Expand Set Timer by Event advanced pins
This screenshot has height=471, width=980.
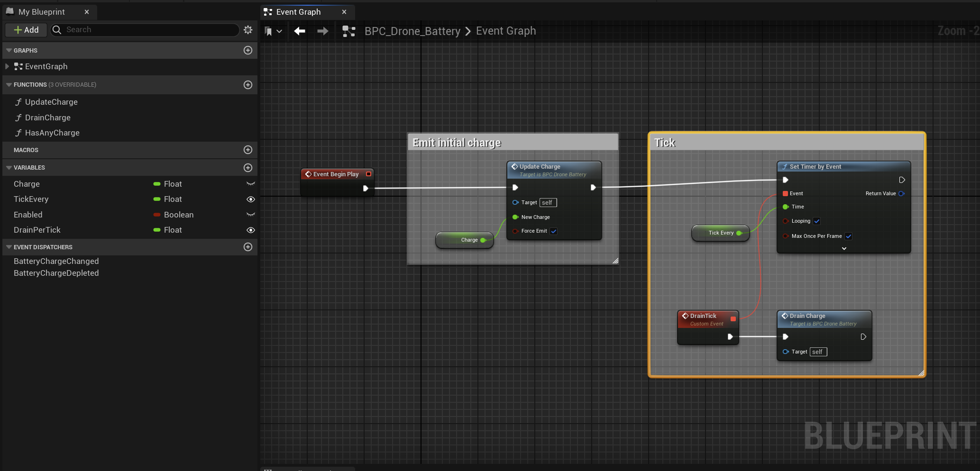click(x=844, y=248)
